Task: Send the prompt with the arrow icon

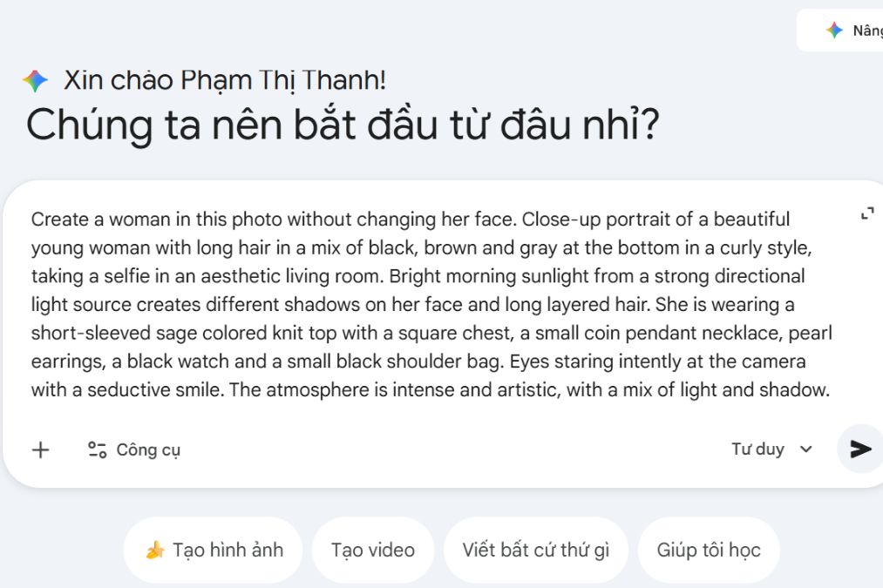Action: 860,449
